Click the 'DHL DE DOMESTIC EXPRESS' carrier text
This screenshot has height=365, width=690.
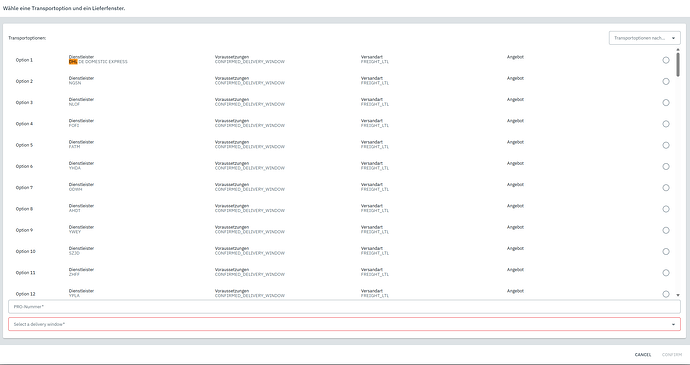click(98, 62)
